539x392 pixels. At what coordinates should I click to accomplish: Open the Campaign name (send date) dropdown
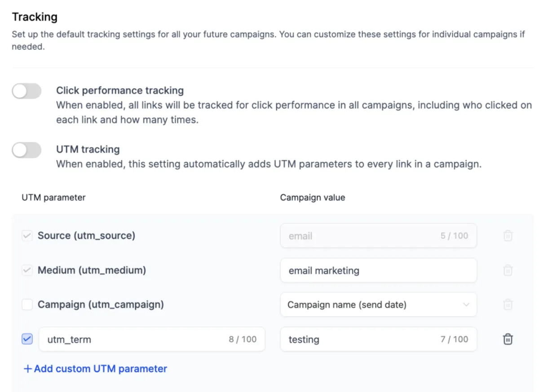[x=378, y=305]
